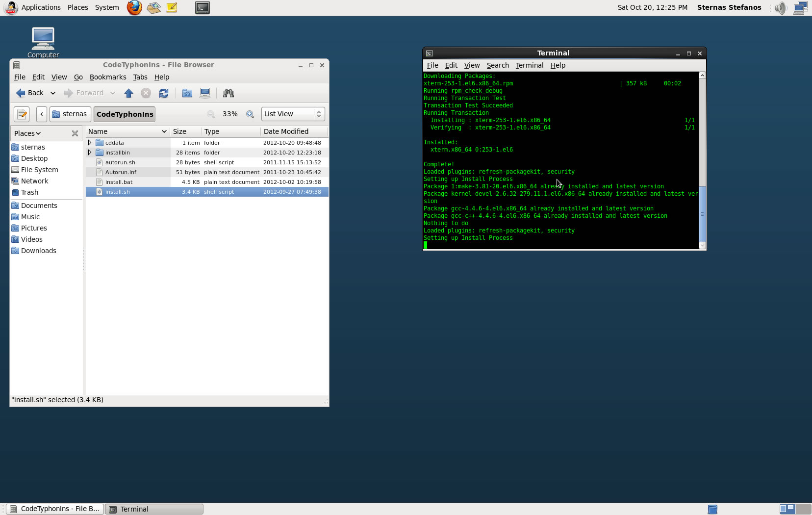
Task: Open Terminal's Search menu
Action: click(498, 65)
